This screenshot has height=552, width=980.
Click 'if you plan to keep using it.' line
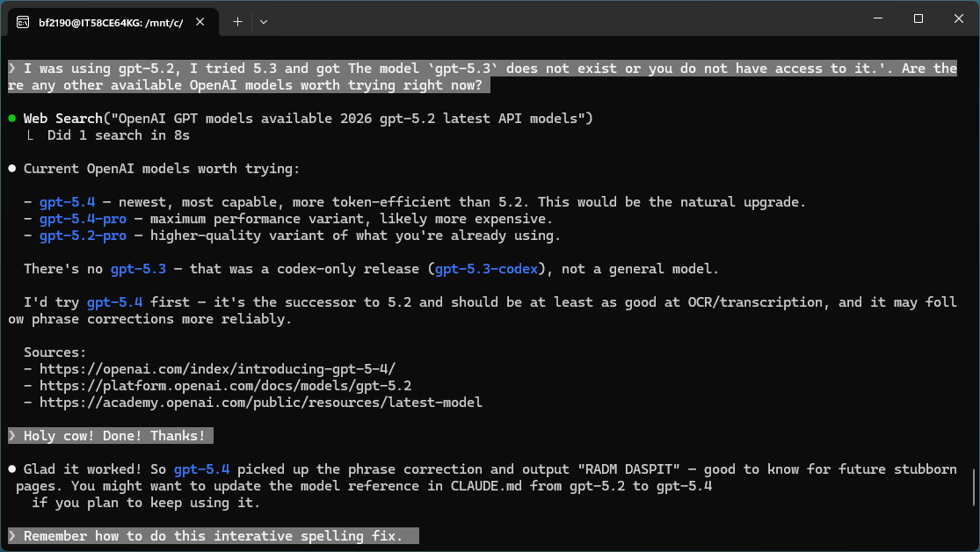coord(146,504)
